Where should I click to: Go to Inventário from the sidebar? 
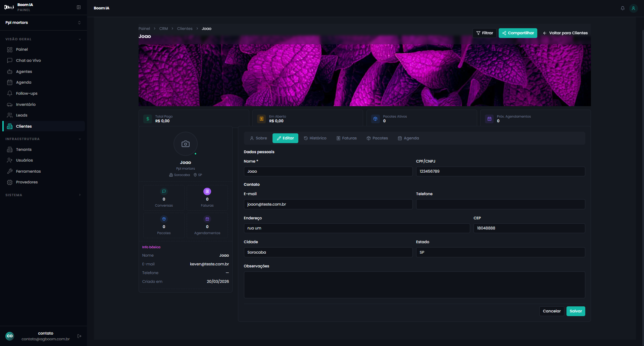26,104
